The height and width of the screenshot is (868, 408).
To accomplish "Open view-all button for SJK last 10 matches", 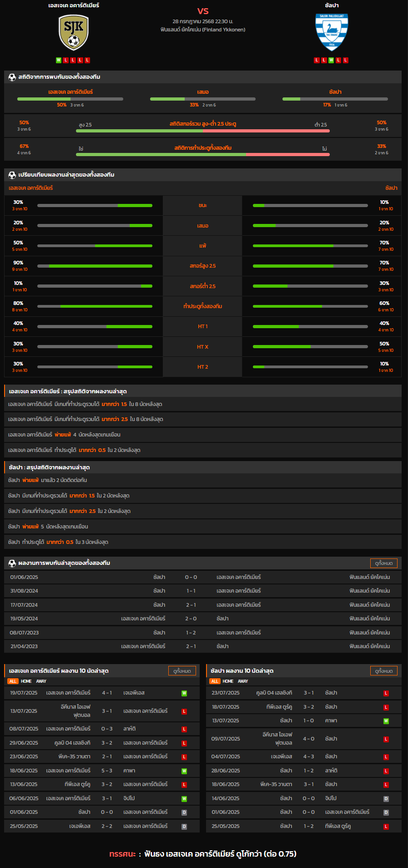I will click(182, 671).
